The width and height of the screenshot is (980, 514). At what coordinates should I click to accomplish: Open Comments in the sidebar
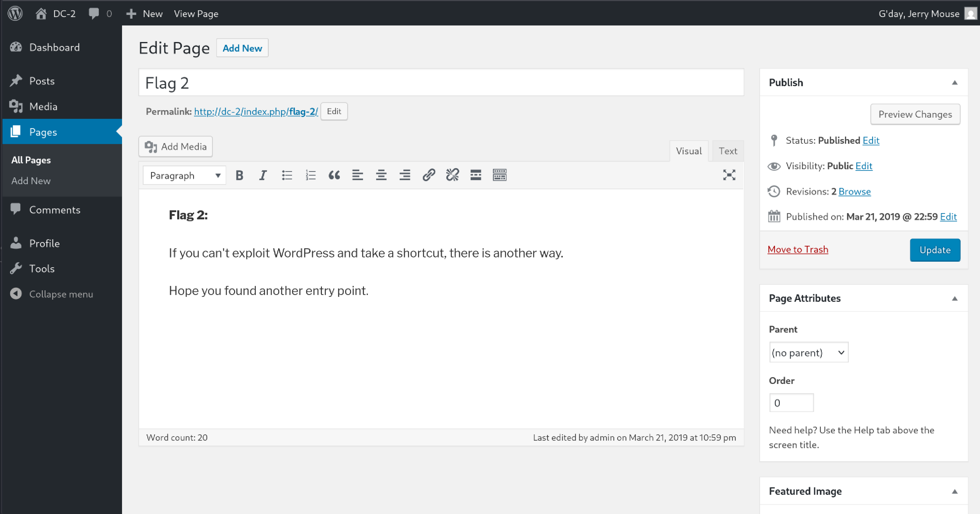coord(55,210)
